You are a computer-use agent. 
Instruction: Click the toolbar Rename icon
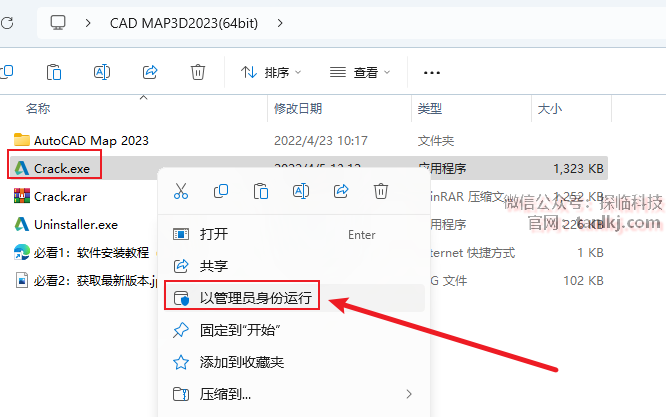(x=102, y=72)
